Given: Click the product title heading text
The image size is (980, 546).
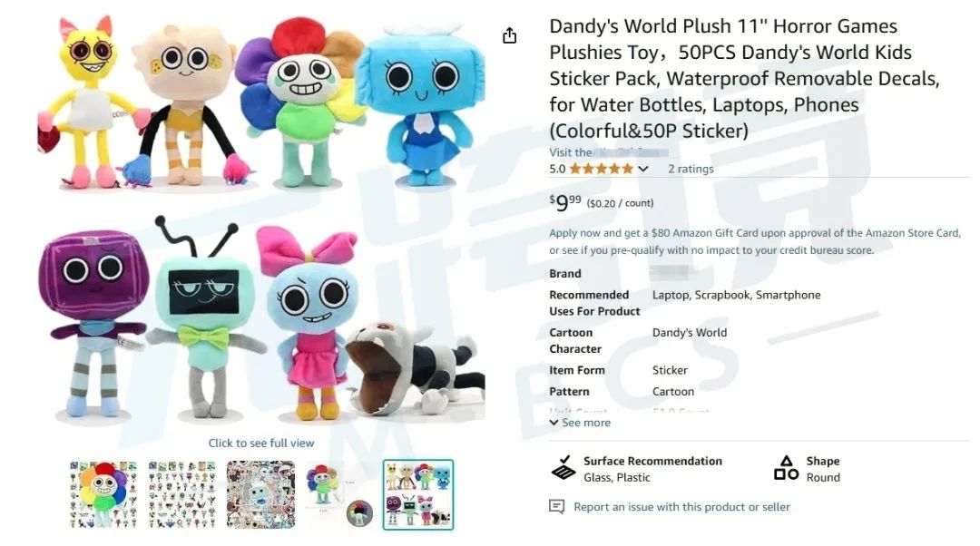Looking at the screenshot, I should 744,78.
